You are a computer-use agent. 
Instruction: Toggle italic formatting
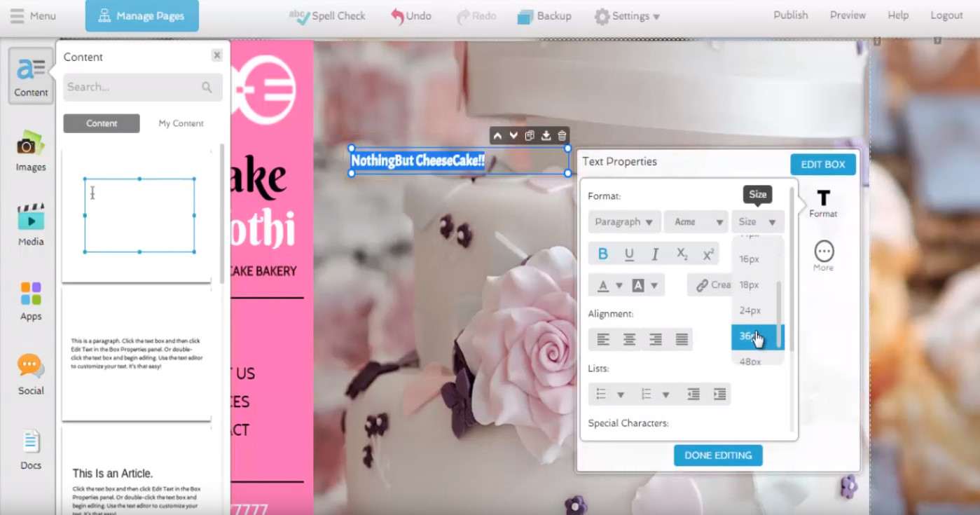coord(655,254)
